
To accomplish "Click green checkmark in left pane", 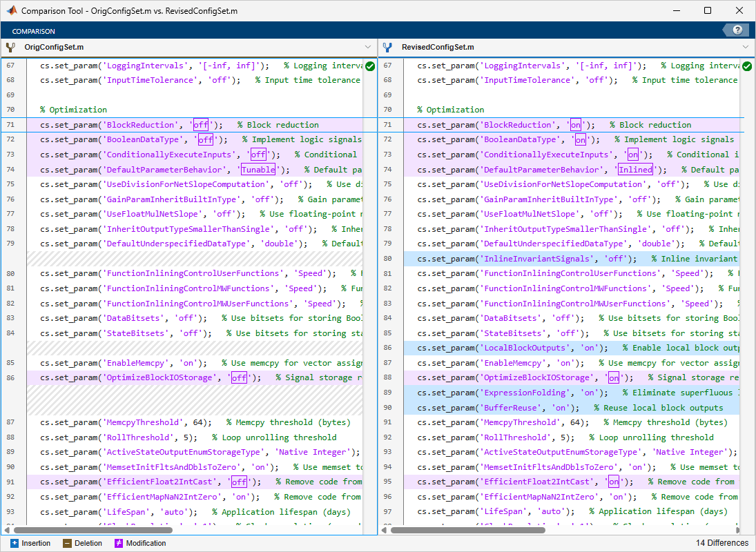I will point(370,66).
